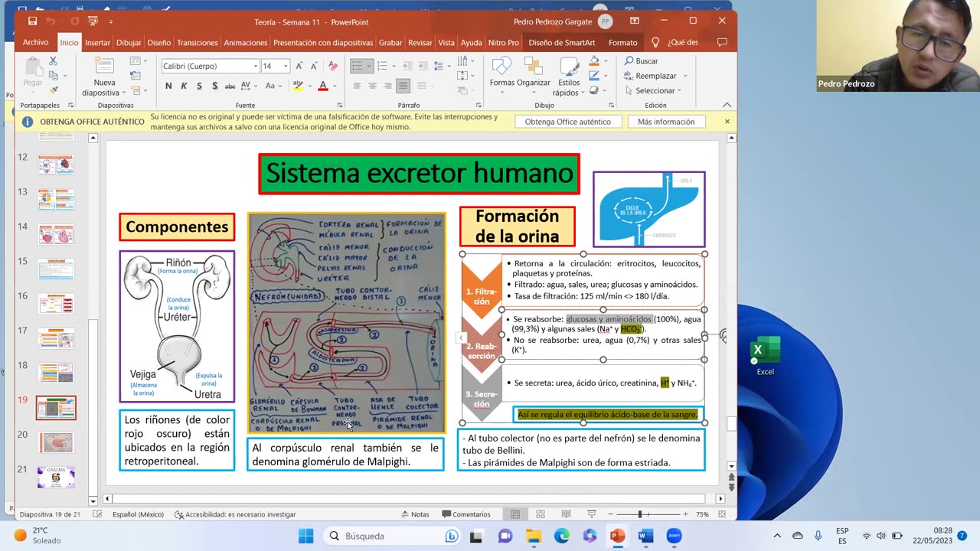
Task: Click the Format Painter brush icon
Action: 53,90
